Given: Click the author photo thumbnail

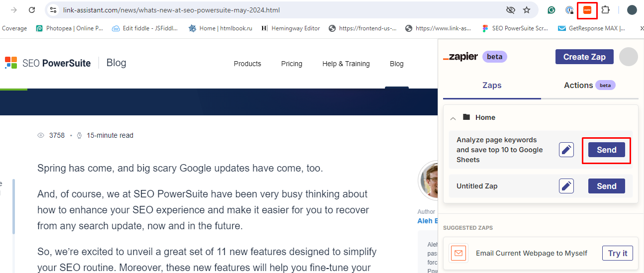Looking at the screenshot, I should pos(428,181).
